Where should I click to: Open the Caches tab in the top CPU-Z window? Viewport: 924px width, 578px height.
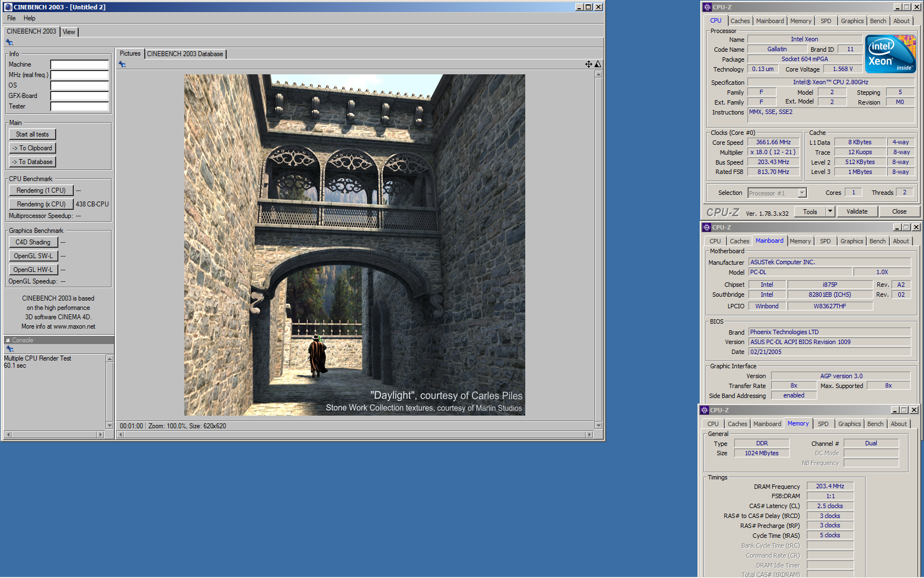click(740, 21)
